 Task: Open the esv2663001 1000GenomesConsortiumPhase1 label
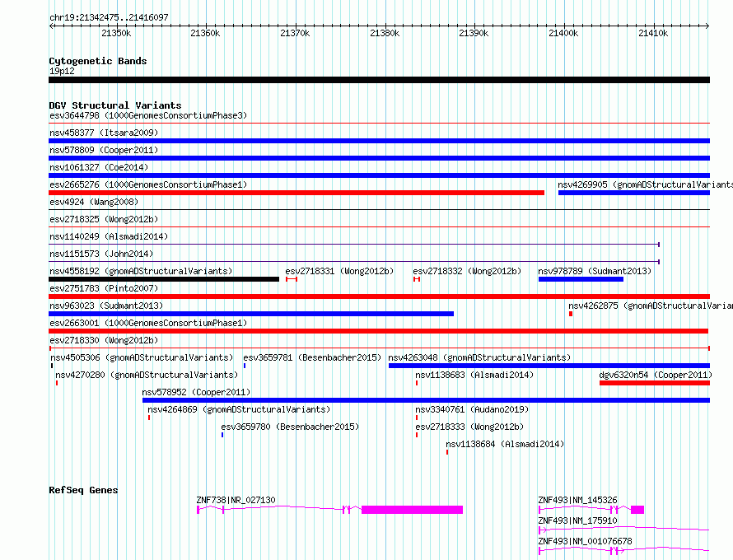(148, 323)
